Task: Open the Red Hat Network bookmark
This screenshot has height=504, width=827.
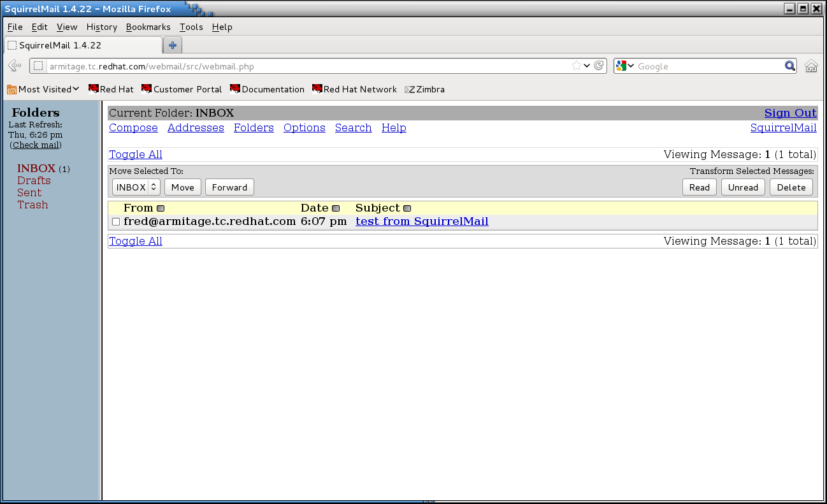Action: [354, 89]
